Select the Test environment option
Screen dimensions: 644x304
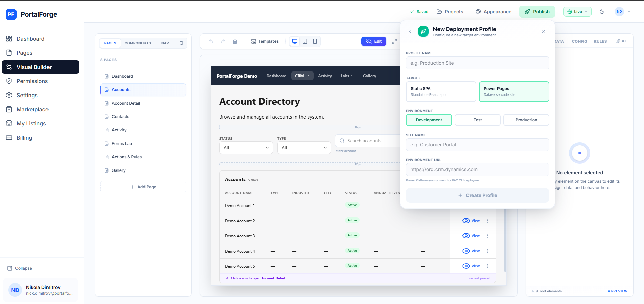pos(477,120)
